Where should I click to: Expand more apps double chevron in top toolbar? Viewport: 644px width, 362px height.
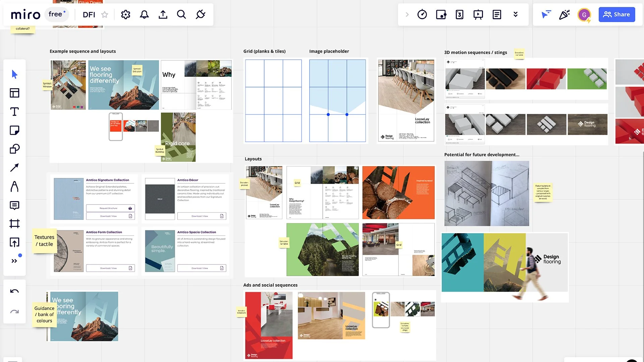(516, 14)
